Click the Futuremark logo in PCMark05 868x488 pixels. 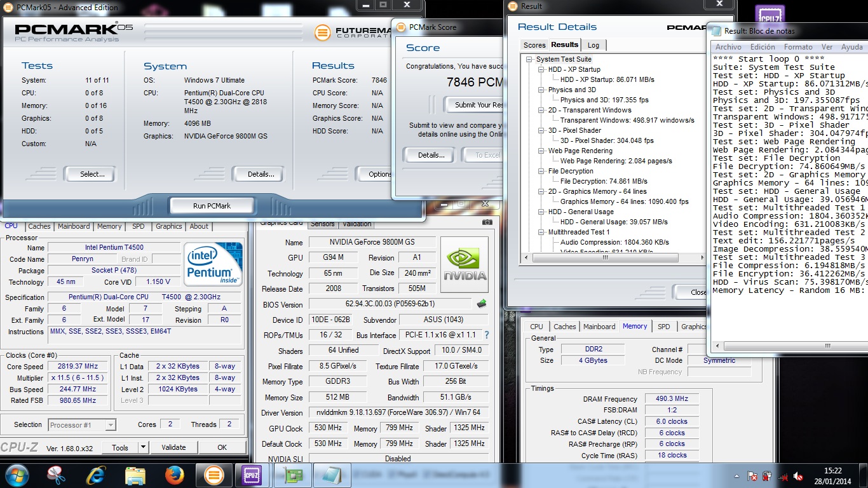[x=323, y=32]
